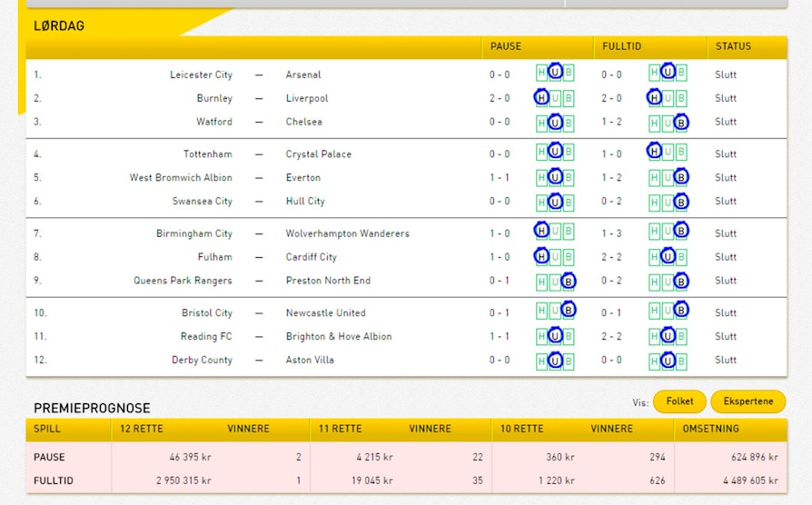Click the 19 045 kr prize amount

click(371, 480)
